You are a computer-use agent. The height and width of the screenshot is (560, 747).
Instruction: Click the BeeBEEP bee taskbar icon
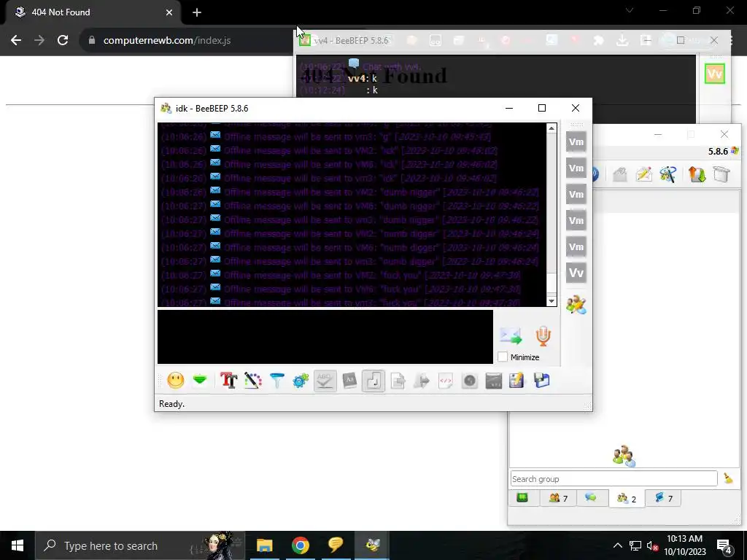coord(372,545)
